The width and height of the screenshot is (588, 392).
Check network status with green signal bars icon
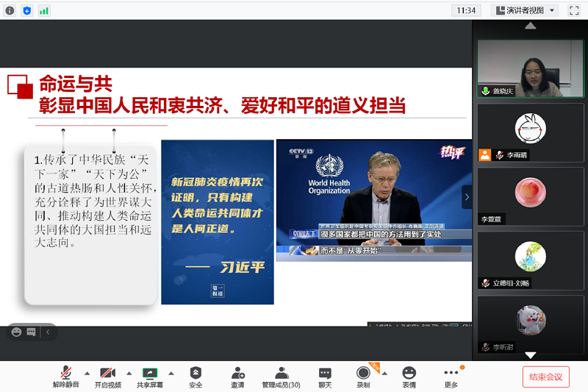point(44,10)
